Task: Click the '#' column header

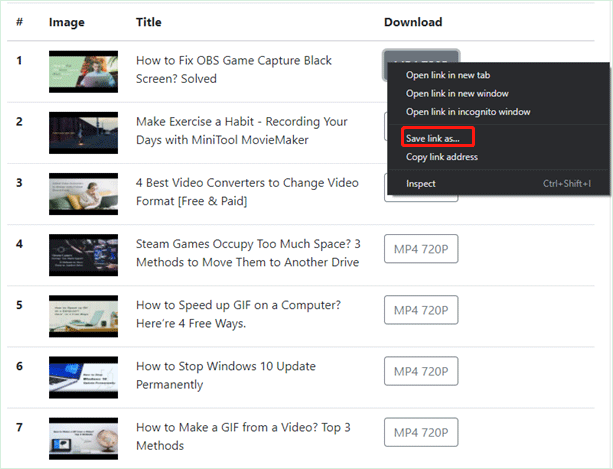Action: point(19,21)
